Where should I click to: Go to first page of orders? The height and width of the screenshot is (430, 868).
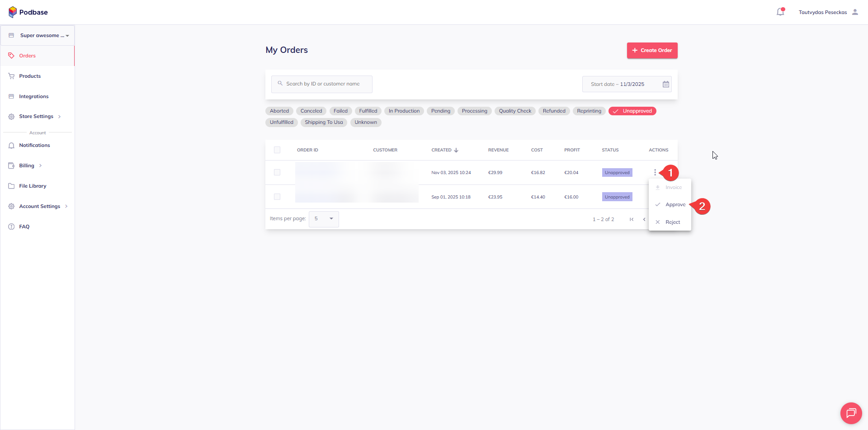[x=632, y=219]
